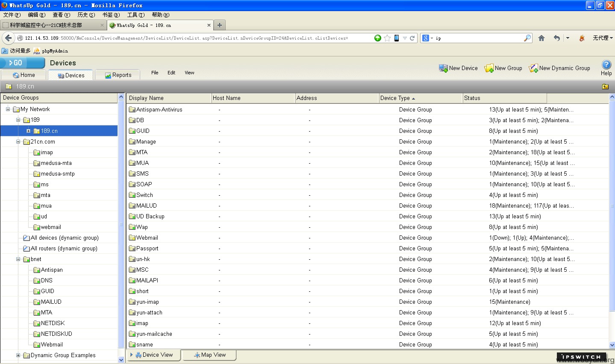Open Firefox 工具 menu
Screen dimensions: 615x364
136,15
